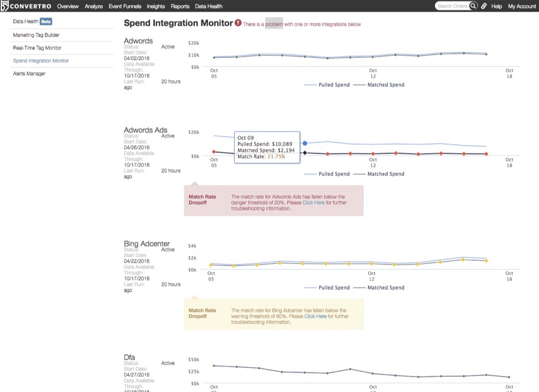Screen dimensions: 539x392
Task: Click Bing Adcenter start date 04/22/2016
Action: (136, 261)
